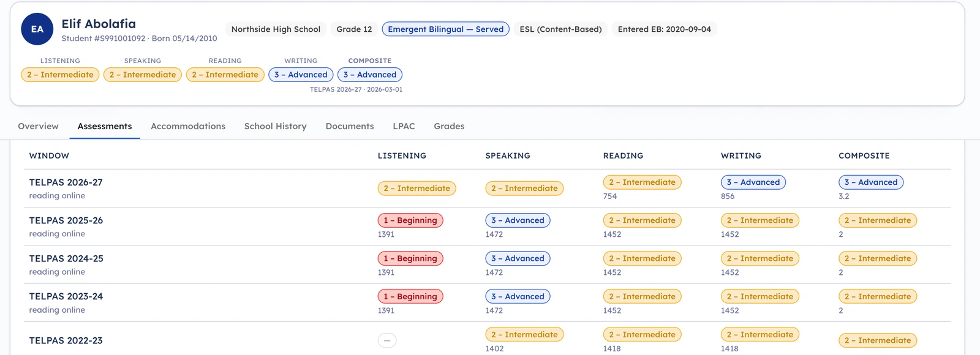Click TELPAS 2026-27 listening Intermediate badge
The height and width of the screenshot is (355, 980).
(417, 189)
